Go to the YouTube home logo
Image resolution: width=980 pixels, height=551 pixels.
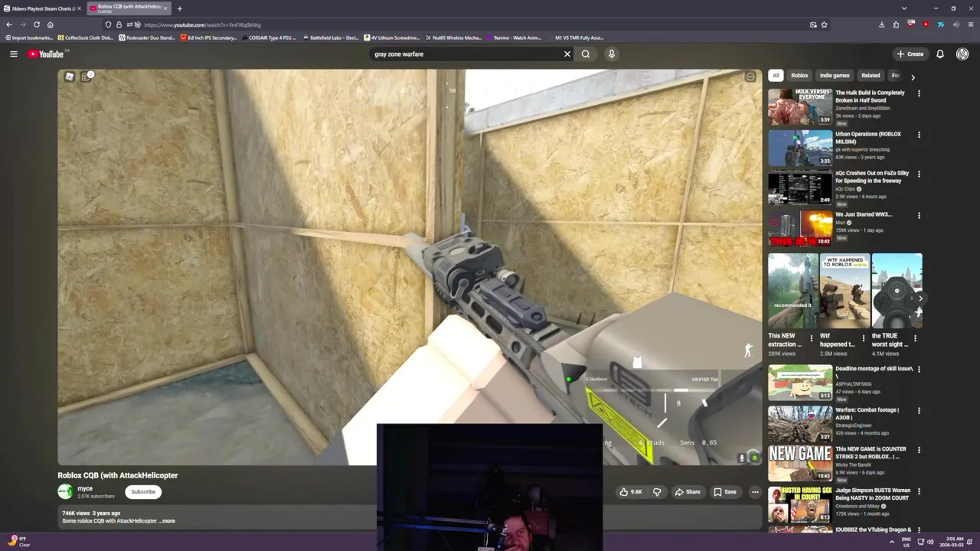pyautogui.click(x=47, y=54)
